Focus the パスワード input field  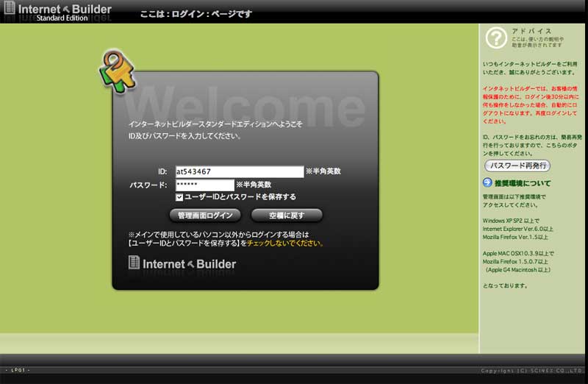pyautogui.click(x=204, y=185)
